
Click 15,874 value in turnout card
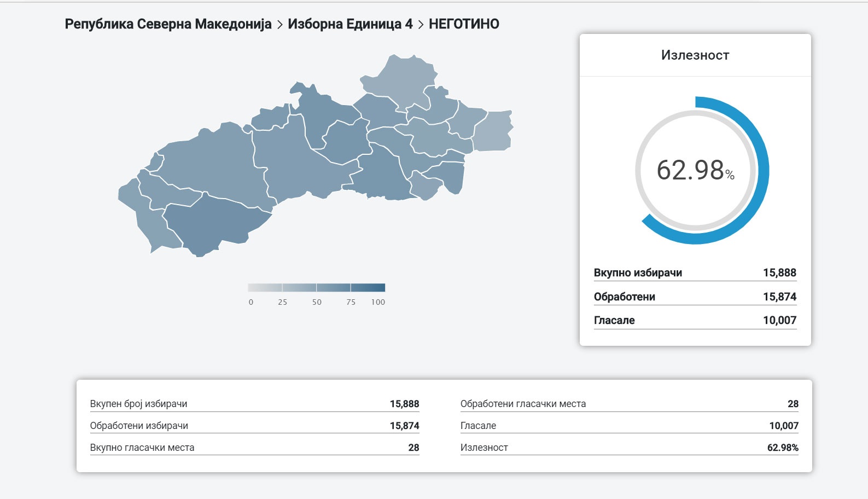click(x=779, y=297)
